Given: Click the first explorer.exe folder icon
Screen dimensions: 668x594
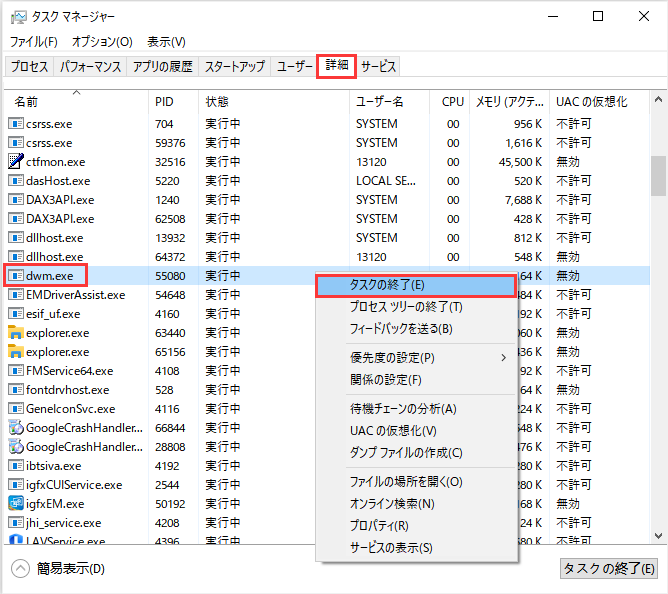Looking at the screenshot, I should [x=16, y=333].
